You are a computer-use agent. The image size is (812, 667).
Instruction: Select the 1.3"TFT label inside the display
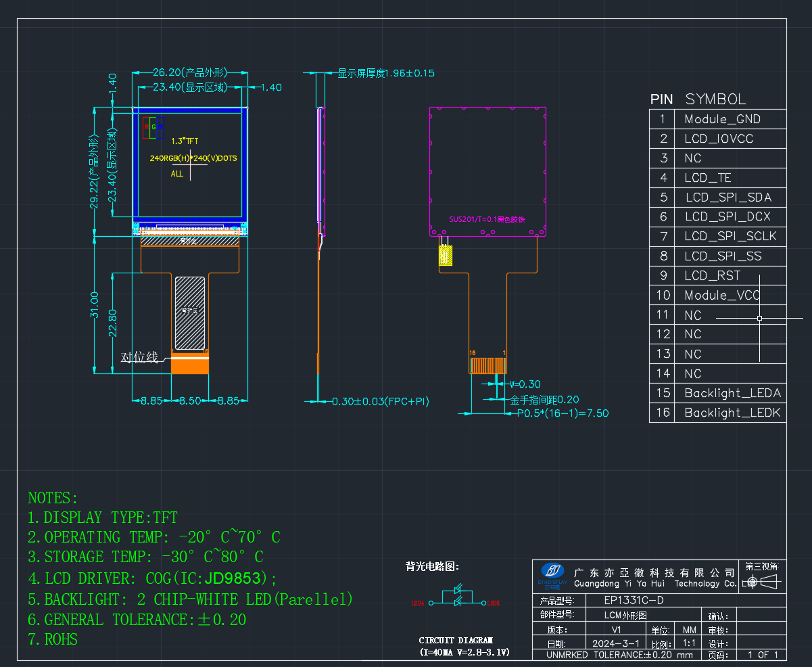185,141
